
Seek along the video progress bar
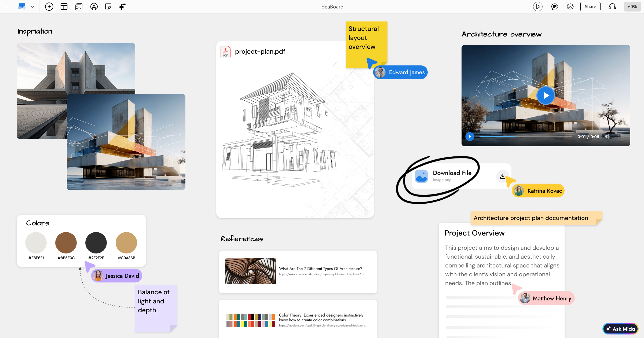pyautogui.click(x=526, y=137)
